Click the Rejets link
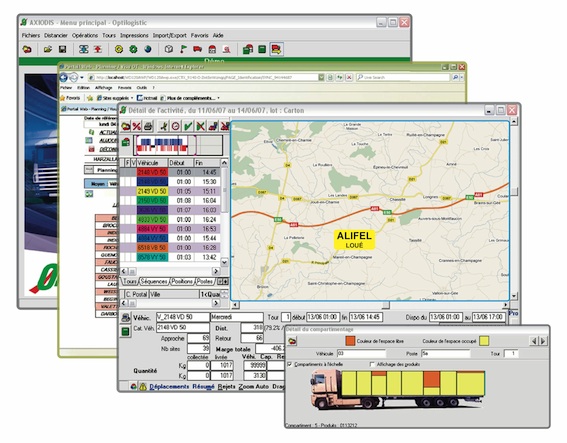Image resolution: width=567 pixels, height=443 pixels. point(227,387)
